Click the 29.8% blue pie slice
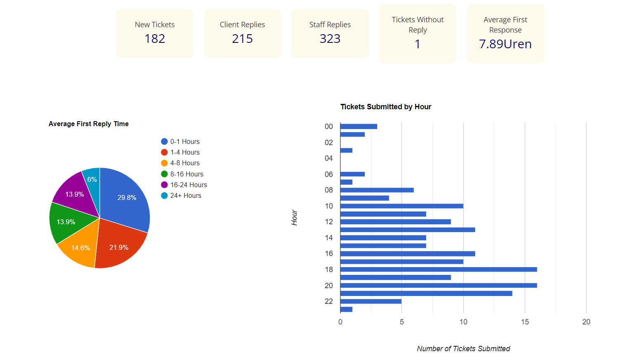626x364 pixels. [126, 198]
